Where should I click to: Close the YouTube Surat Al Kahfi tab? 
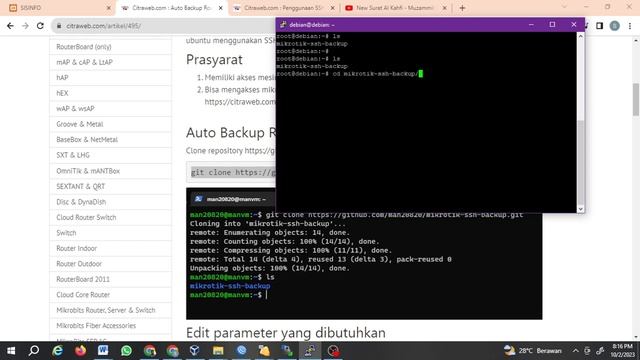tap(444, 8)
